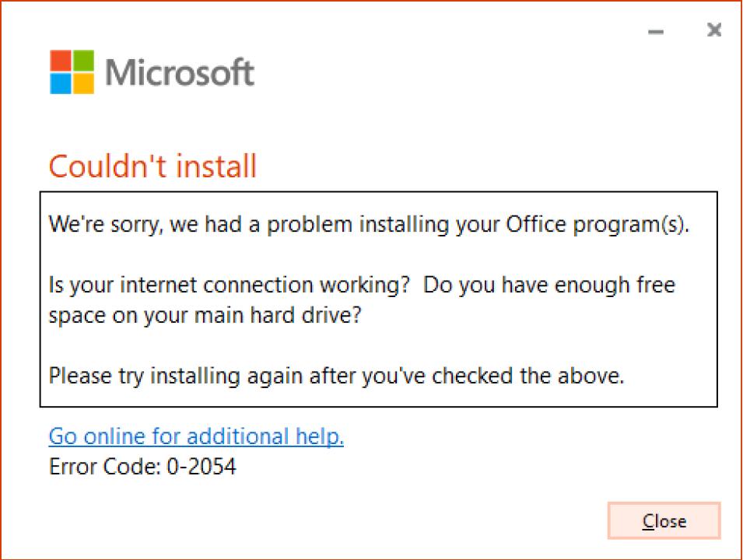Click 'space on your main hard drive?' line
The image size is (743, 560).
[x=204, y=317]
